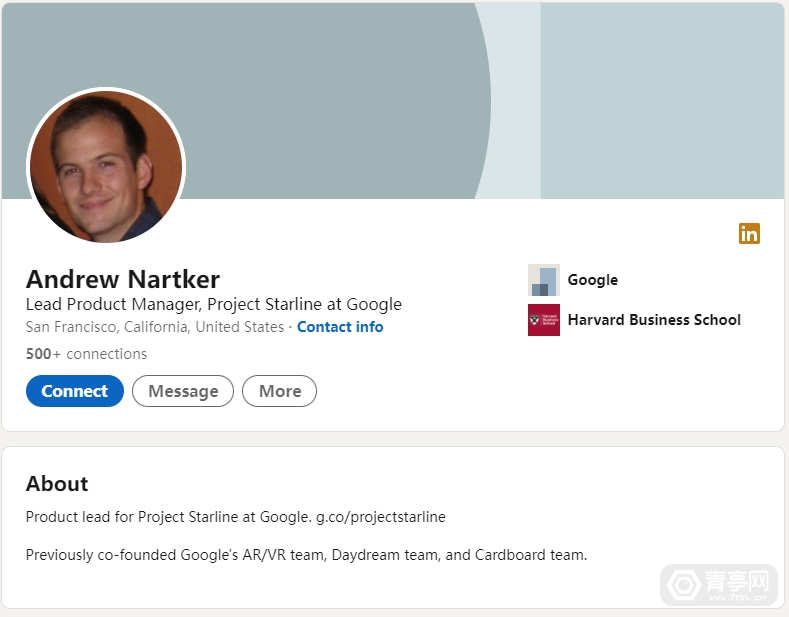Open the round profile photo

tap(106, 166)
